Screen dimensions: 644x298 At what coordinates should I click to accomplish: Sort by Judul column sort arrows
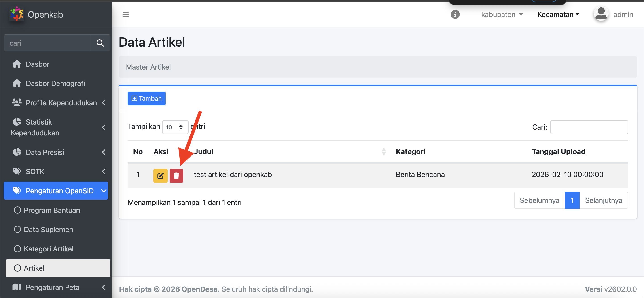point(383,152)
